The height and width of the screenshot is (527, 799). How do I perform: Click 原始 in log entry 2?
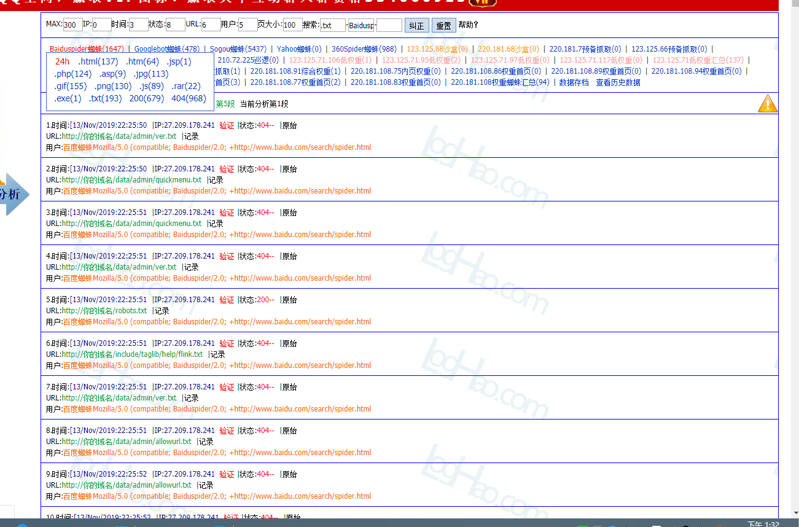[289, 169]
